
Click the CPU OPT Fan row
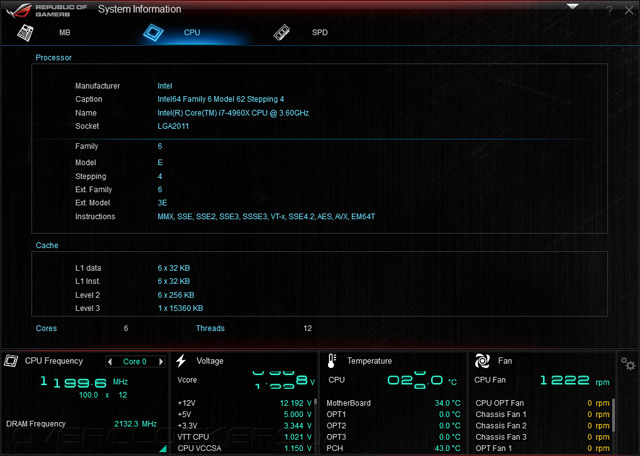[542, 403]
